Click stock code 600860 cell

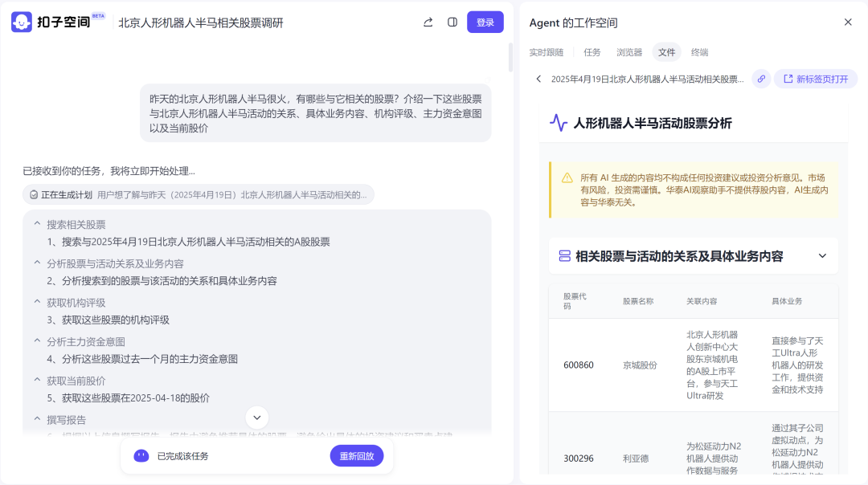(579, 365)
